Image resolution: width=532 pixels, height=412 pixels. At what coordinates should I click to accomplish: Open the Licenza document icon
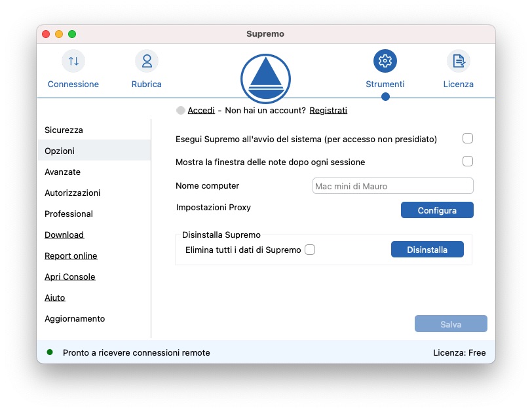pyautogui.click(x=459, y=62)
